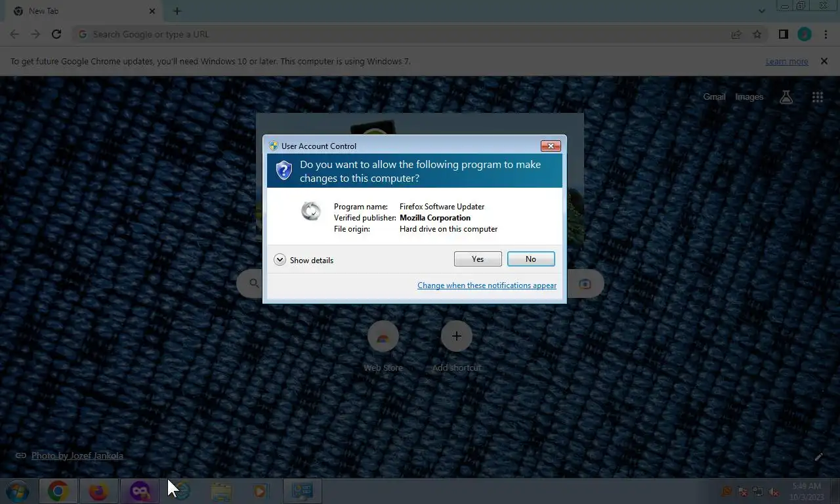Click the share page icon in address bar

pyautogui.click(x=736, y=34)
